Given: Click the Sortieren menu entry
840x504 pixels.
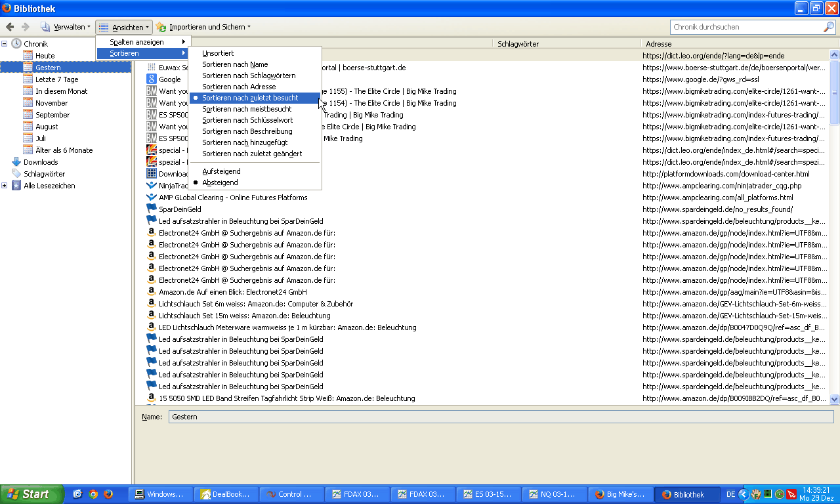Looking at the screenshot, I should pyautogui.click(x=142, y=53).
